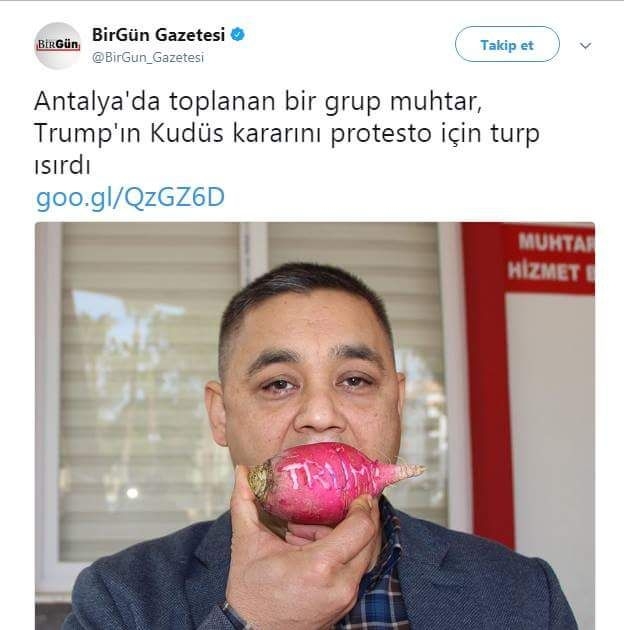Click the word protesto in the tweet

pos(381,135)
